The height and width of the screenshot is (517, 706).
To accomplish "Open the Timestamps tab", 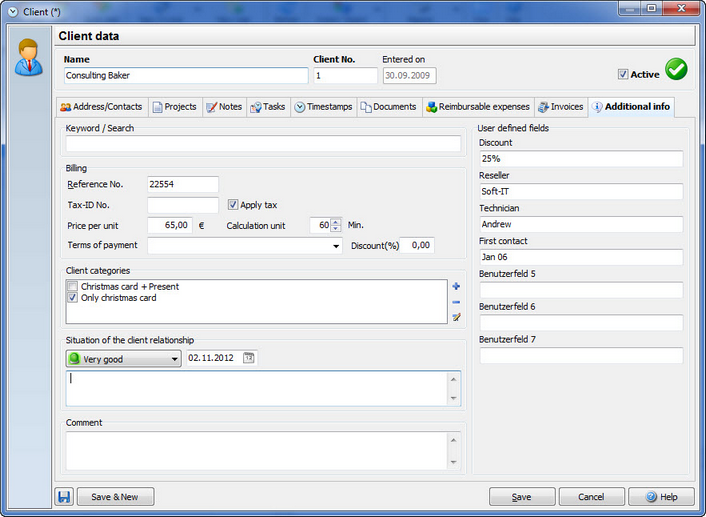I will (324, 107).
